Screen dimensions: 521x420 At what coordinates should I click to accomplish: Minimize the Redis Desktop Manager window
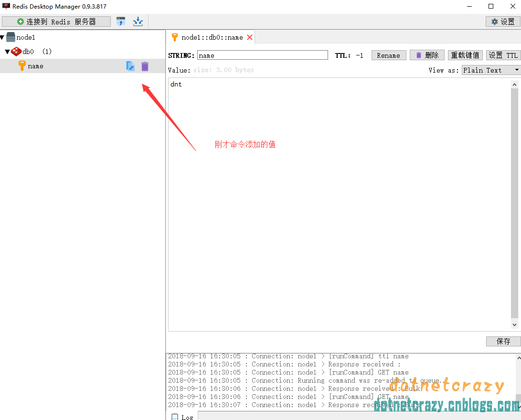tap(469, 6)
